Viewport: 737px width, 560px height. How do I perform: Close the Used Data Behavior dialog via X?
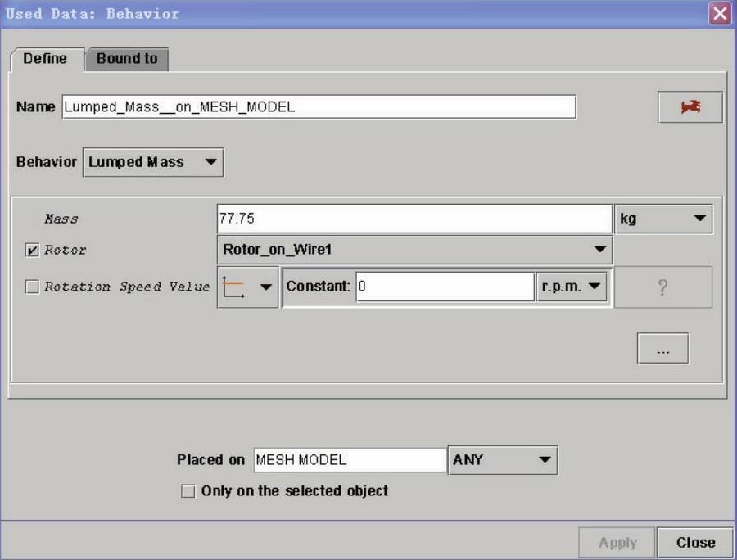click(x=720, y=14)
